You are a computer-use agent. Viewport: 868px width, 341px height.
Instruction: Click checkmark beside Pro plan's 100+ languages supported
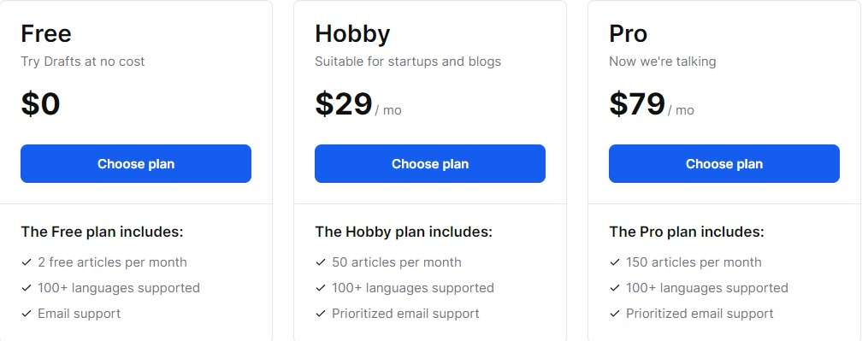(614, 288)
